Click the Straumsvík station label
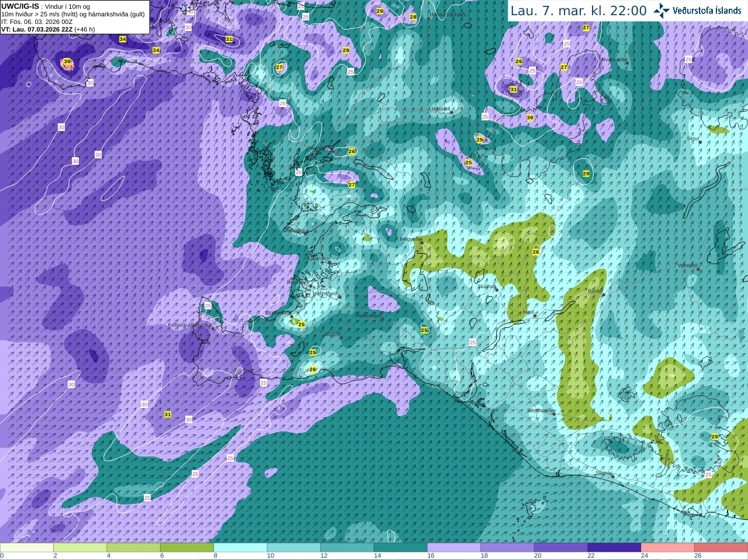The image size is (748, 560). pyautogui.click(x=278, y=313)
